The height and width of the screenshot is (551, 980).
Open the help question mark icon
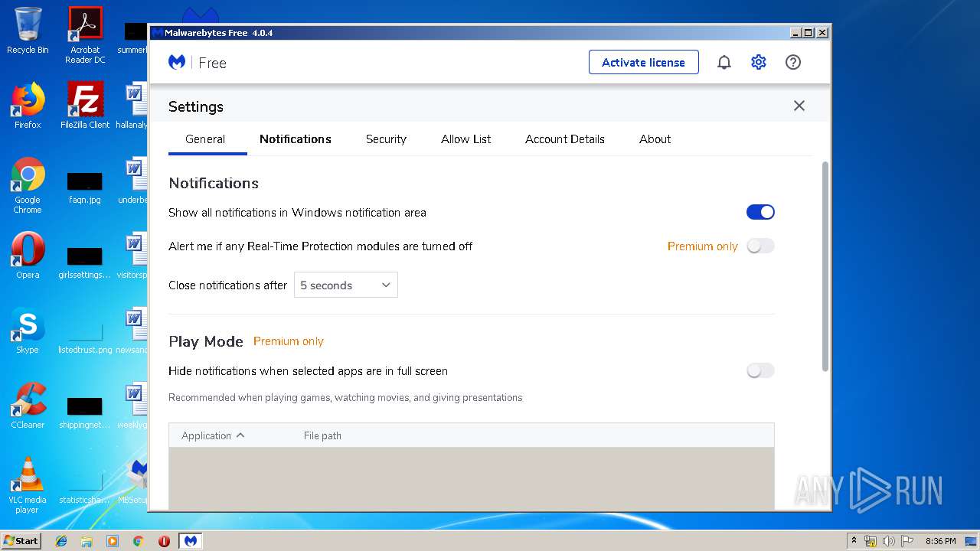[793, 63]
